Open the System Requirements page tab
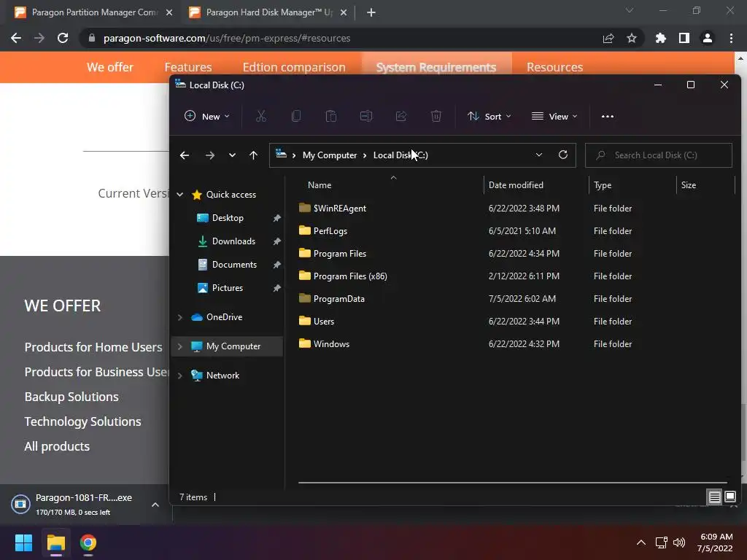The image size is (747, 560). click(436, 67)
